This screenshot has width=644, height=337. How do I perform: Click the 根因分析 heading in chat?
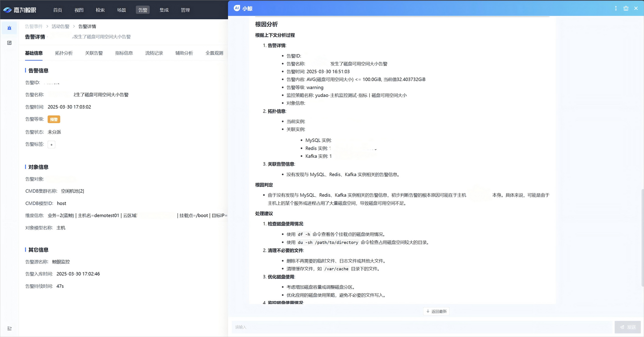(x=267, y=25)
